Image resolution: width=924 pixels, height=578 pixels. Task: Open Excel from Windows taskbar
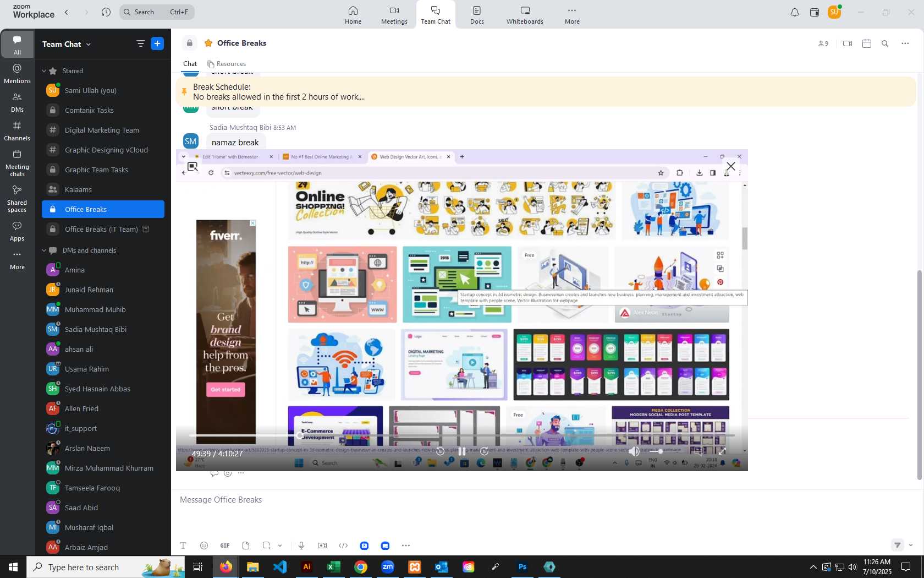[333, 567]
